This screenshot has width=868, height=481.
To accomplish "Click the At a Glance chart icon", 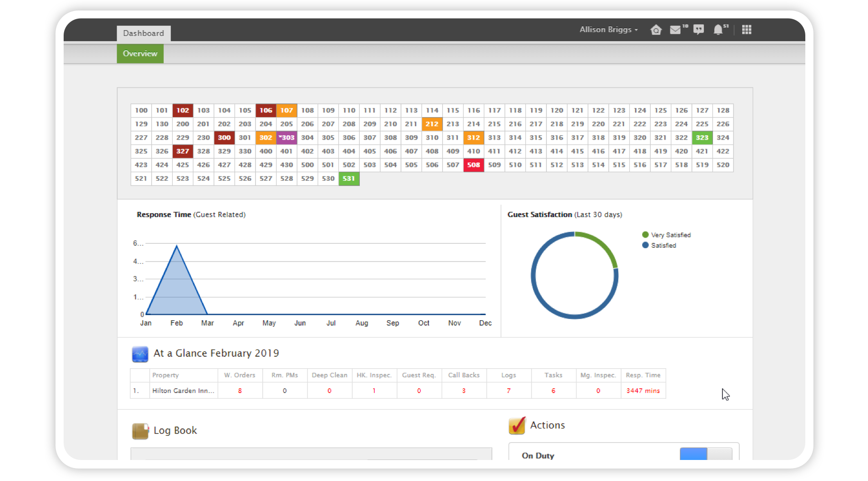I will tap(140, 354).
